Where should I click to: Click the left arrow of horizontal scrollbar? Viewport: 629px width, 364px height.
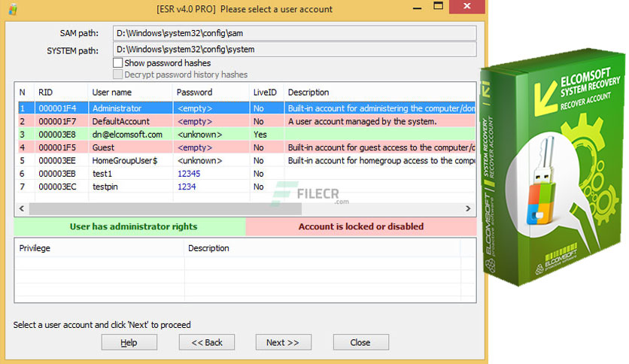pyautogui.click(x=22, y=208)
